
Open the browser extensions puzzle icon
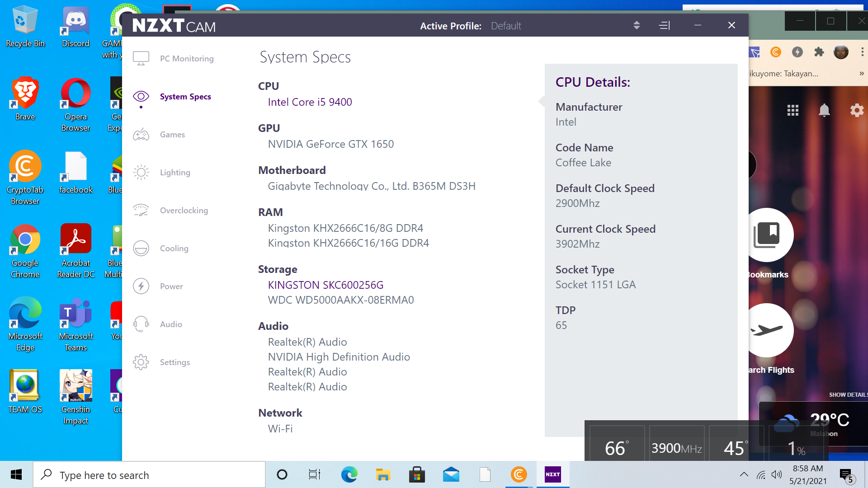click(x=819, y=52)
